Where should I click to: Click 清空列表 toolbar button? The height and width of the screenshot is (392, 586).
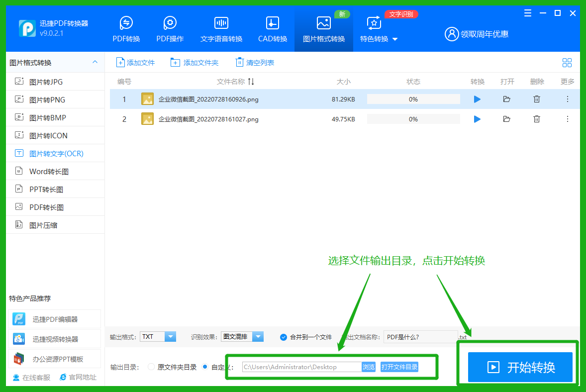point(255,62)
